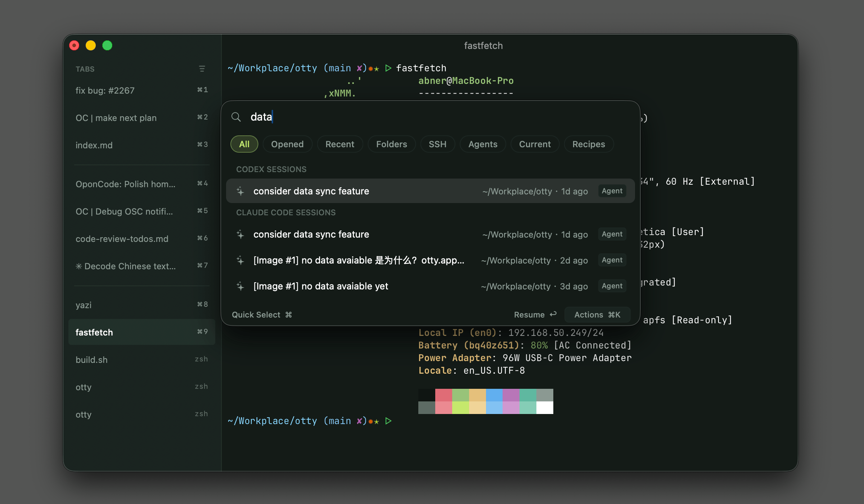The image size is (864, 504).
Task: Open the tabs list menu icon
Action: pos(202,69)
